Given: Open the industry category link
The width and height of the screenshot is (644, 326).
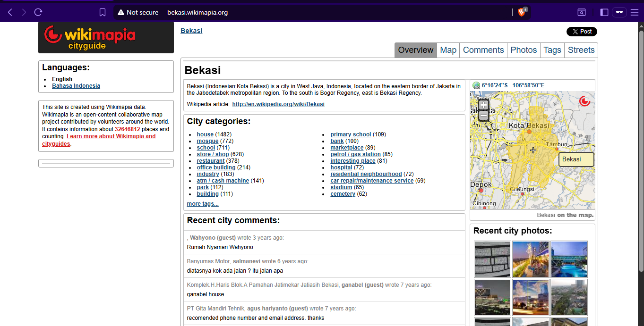Looking at the screenshot, I should tap(208, 174).
